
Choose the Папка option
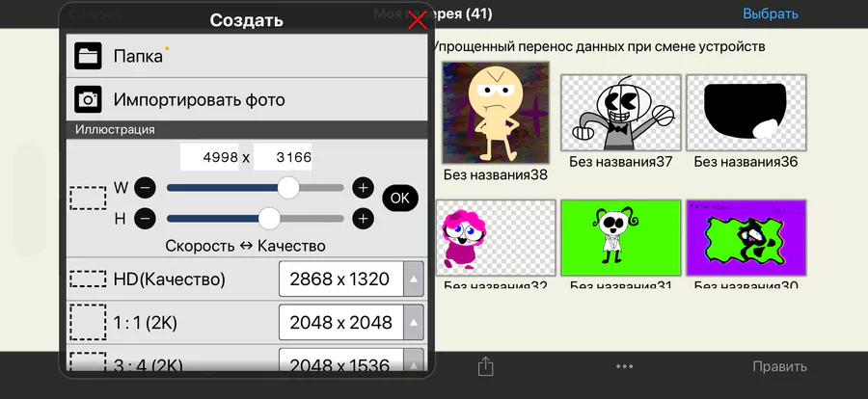(x=247, y=56)
